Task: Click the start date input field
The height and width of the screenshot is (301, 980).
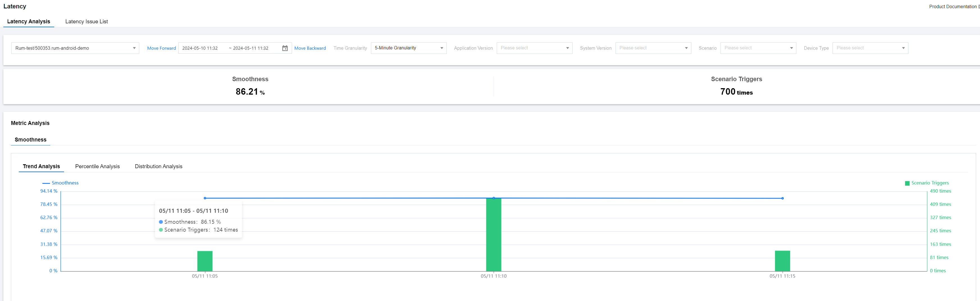Action: [200, 48]
